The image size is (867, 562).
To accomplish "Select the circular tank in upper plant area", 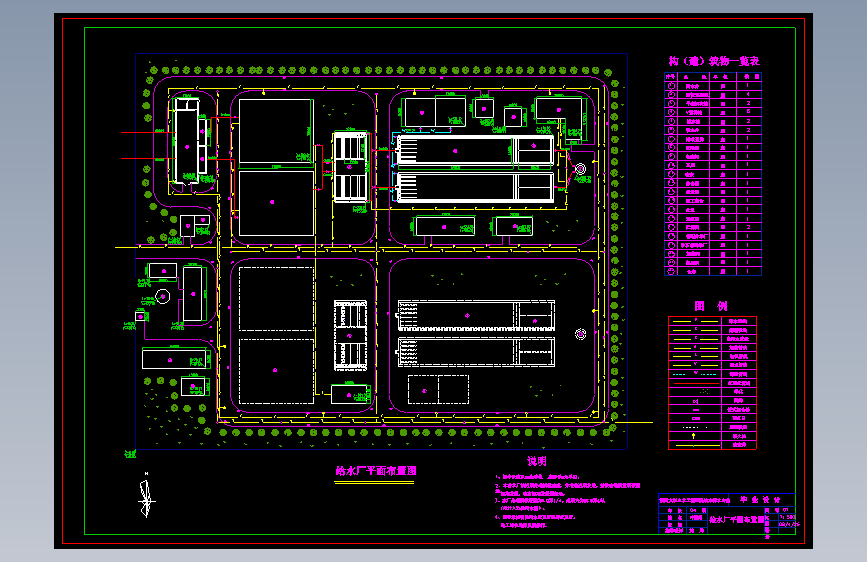I will pos(580,169).
